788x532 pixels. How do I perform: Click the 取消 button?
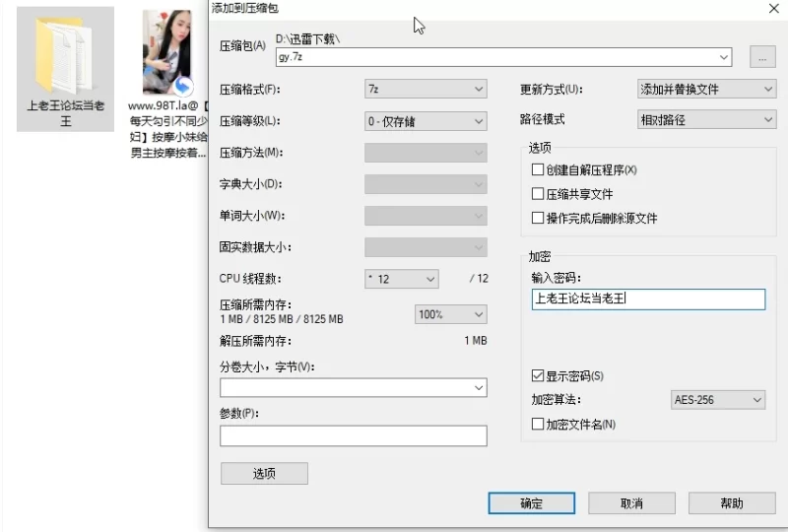pos(631,502)
